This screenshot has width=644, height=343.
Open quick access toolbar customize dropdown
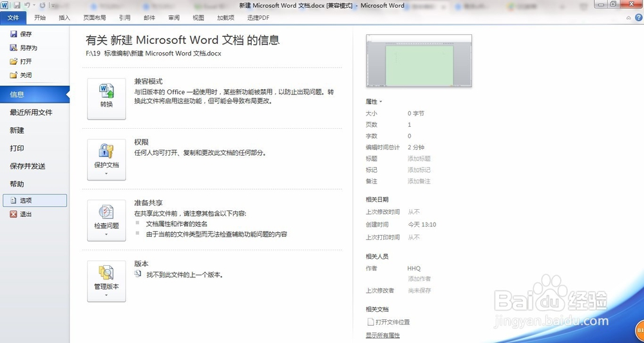click(53, 6)
